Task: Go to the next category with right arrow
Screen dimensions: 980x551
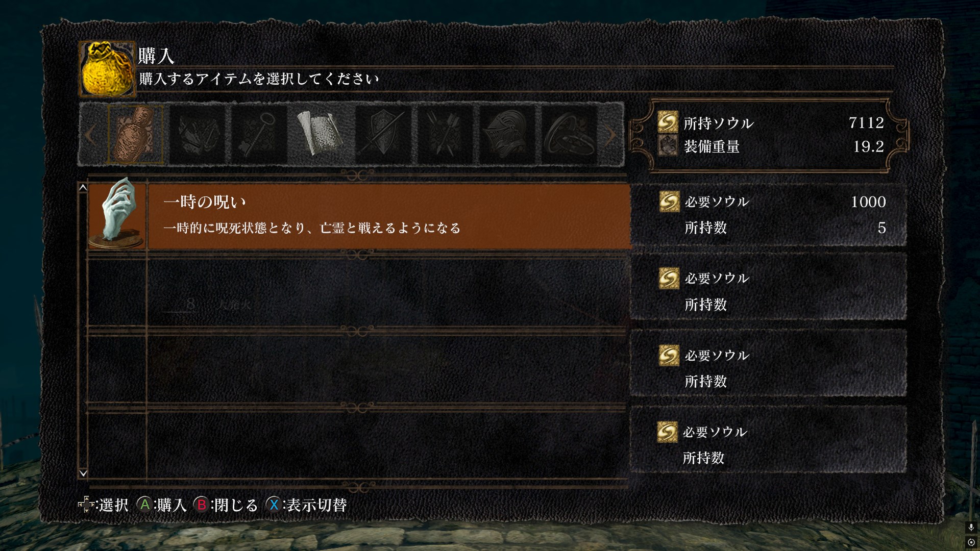Action: pos(611,135)
